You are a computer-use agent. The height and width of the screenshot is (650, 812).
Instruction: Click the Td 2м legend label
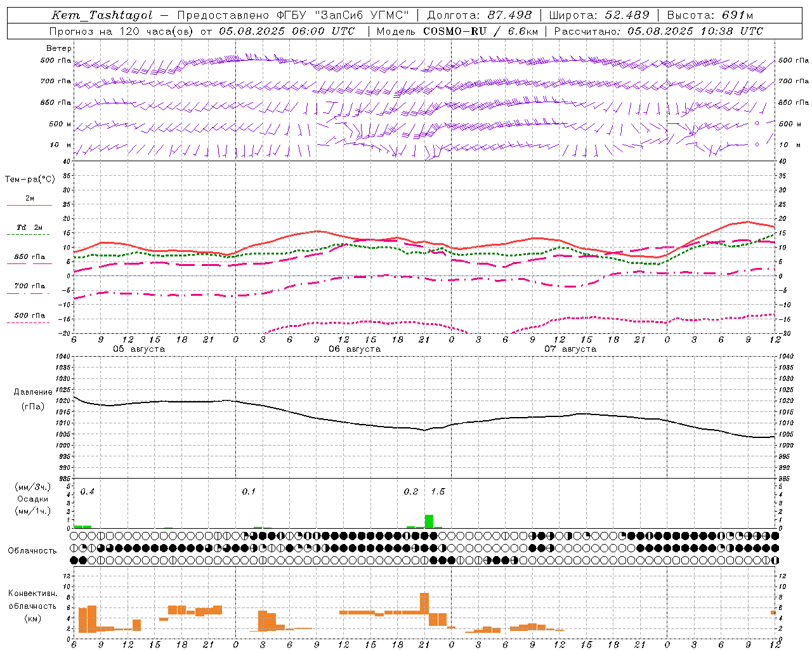click(30, 227)
